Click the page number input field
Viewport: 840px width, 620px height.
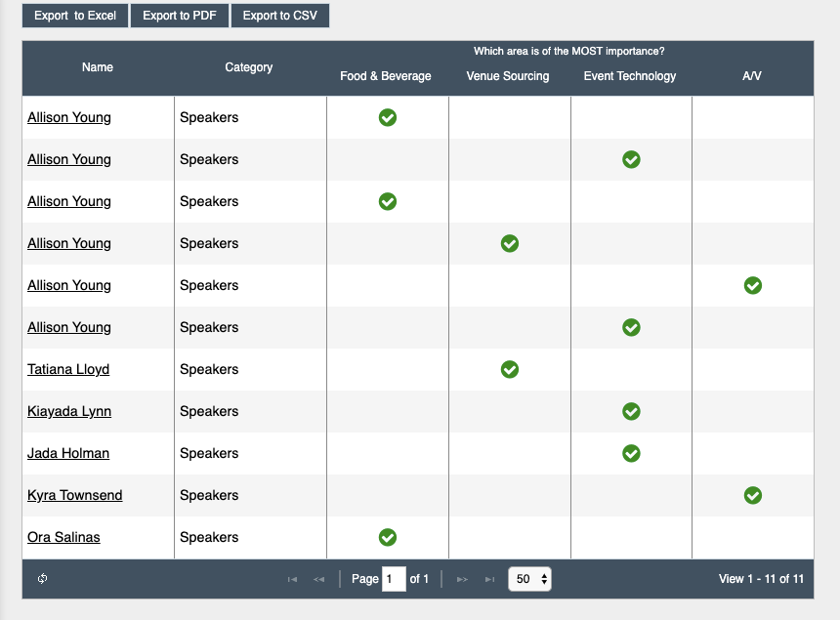click(394, 579)
